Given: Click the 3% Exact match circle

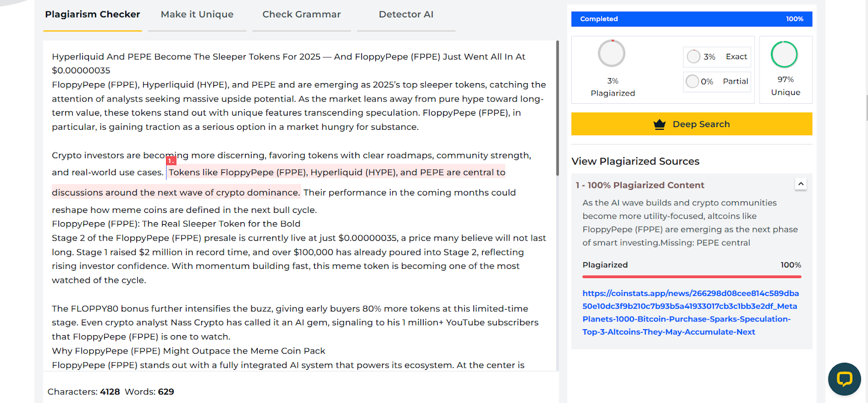Looking at the screenshot, I should click(693, 56).
